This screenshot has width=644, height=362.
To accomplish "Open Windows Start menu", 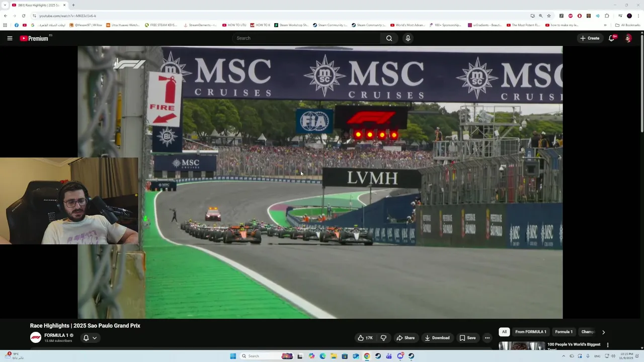I will tap(233, 356).
